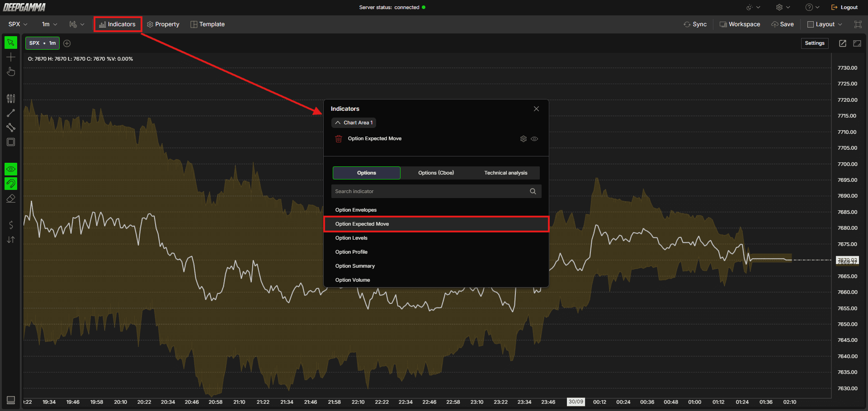This screenshot has width=868, height=411.
Task: Add a new chart tab with plus icon
Action: click(67, 43)
